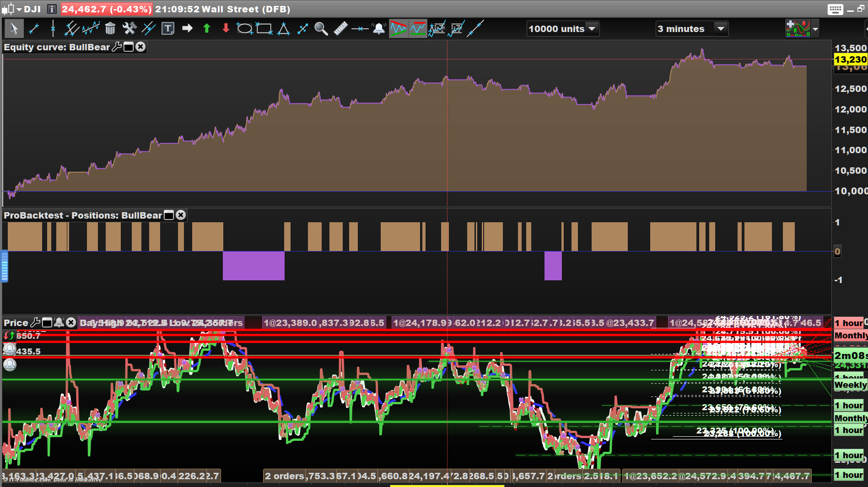Click the yellow 13,230 equity value label
Image resolution: width=868 pixels, height=487 pixels.
point(850,59)
